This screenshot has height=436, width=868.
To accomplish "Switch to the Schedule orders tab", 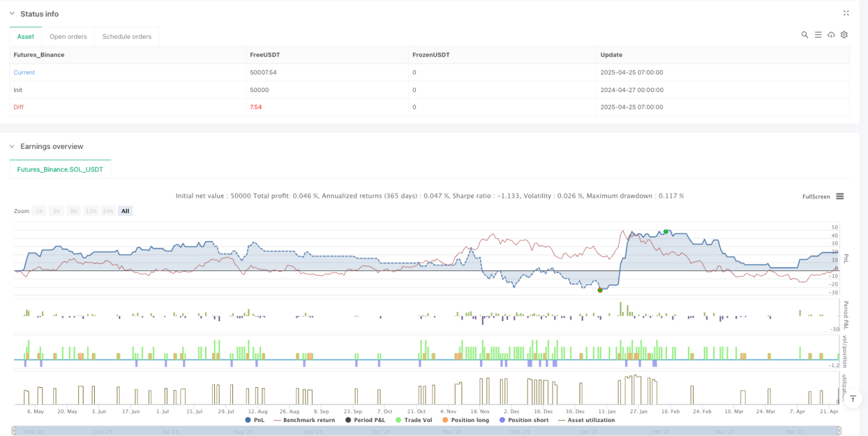I will click(127, 36).
